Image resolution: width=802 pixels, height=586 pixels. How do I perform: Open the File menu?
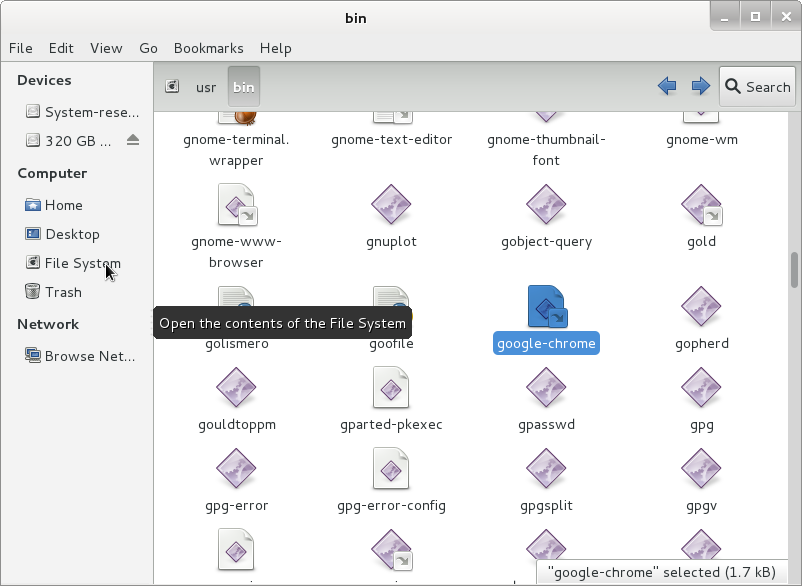point(20,48)
